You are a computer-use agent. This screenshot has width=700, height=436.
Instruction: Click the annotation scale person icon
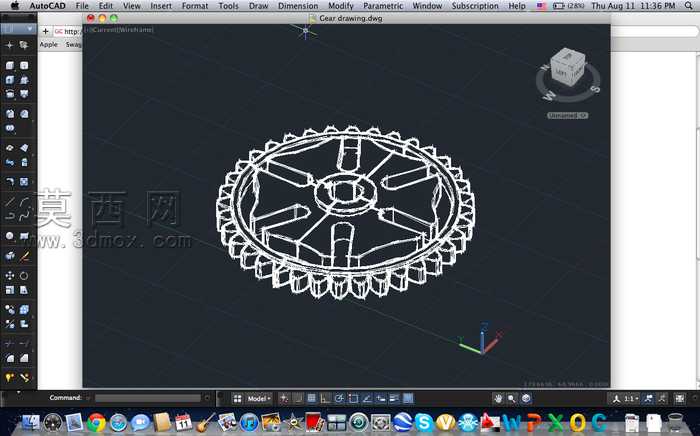tap(617, 399)
